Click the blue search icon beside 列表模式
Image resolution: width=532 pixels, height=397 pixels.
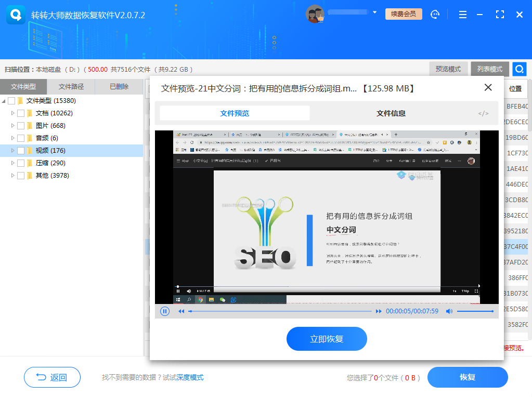tap(518, 69)
